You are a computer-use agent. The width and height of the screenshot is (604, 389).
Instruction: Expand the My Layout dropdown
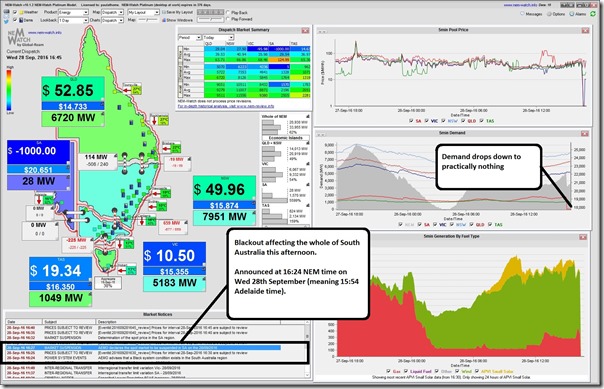click(143, 12)
